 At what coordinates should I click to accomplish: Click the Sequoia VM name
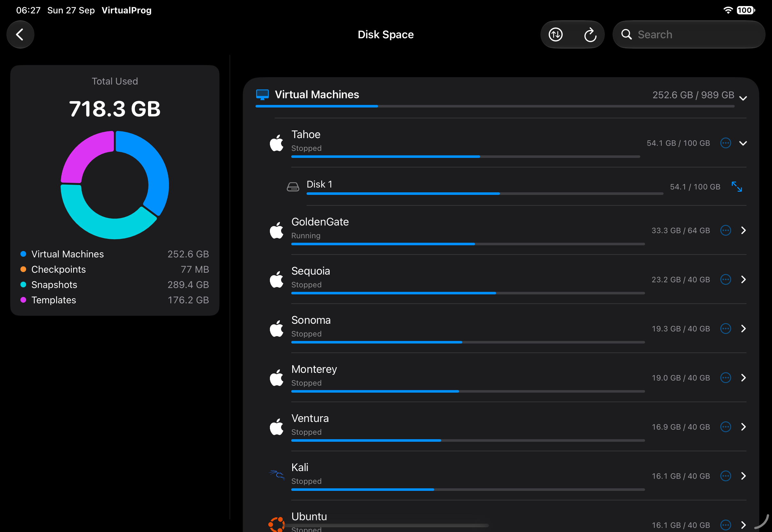tap(311, 271)
